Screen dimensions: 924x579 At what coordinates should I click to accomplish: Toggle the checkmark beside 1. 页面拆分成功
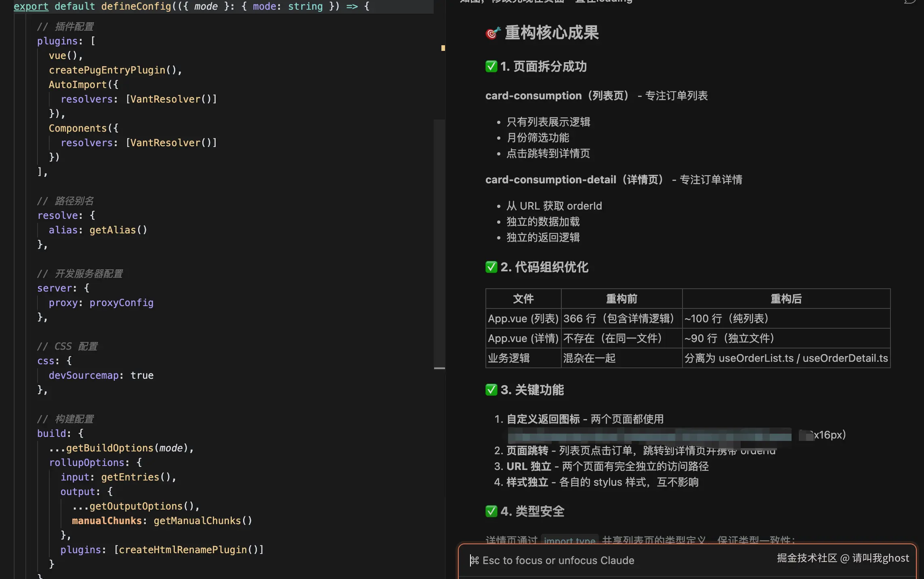(x=491, y=66)
